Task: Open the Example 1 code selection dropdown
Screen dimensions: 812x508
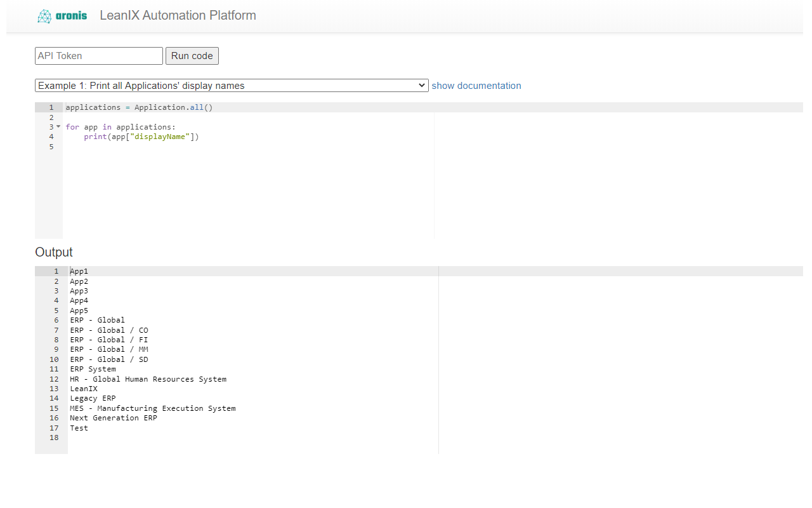Action: click(232, 86)
